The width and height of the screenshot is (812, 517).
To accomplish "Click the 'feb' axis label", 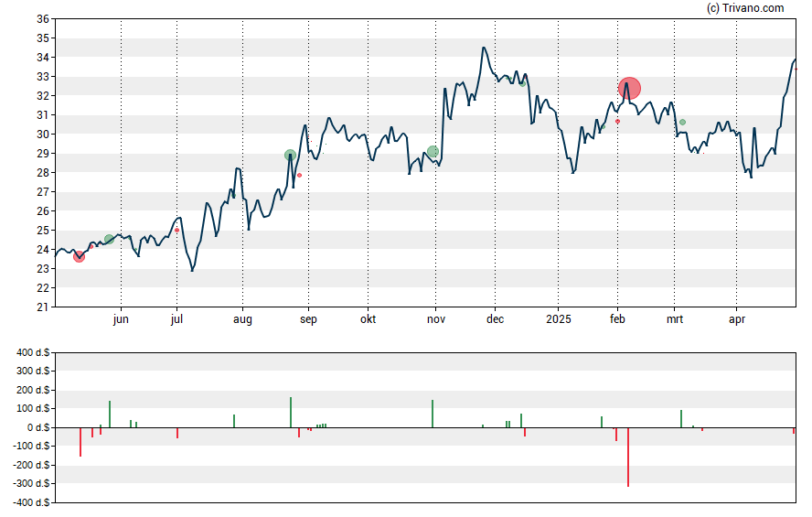I will [x=617, y=319].
